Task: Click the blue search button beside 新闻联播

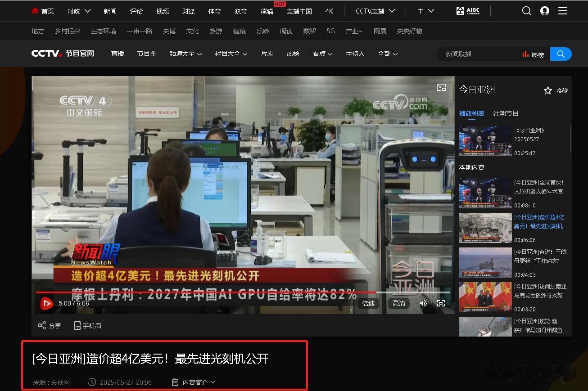Action: pyautogui.click(x=561, y=54)
